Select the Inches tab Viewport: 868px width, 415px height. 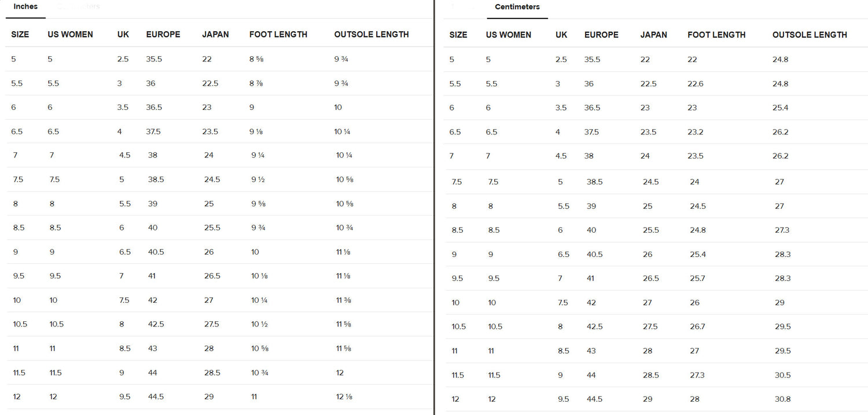click(25, 7)
